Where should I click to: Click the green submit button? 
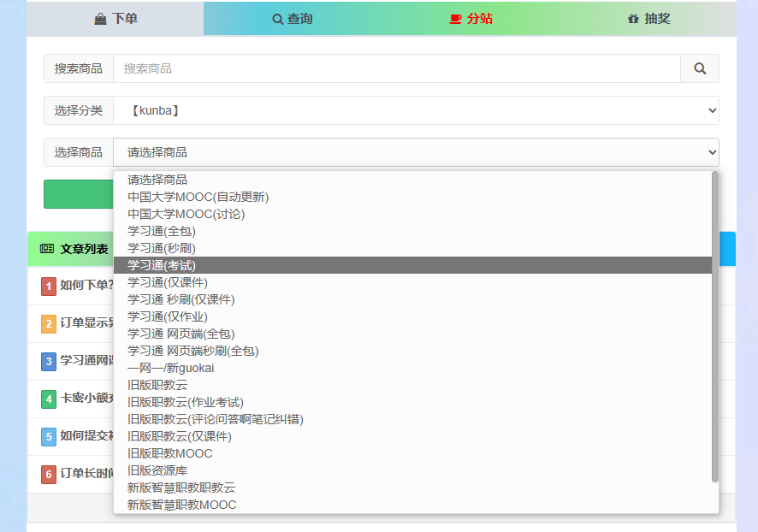point(79,194)
